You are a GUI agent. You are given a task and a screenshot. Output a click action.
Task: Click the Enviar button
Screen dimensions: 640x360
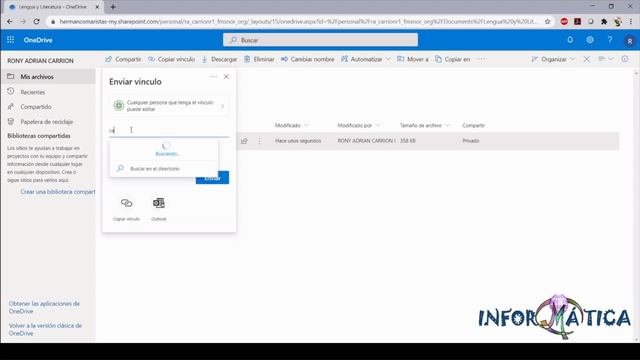(x=212, y=178)
